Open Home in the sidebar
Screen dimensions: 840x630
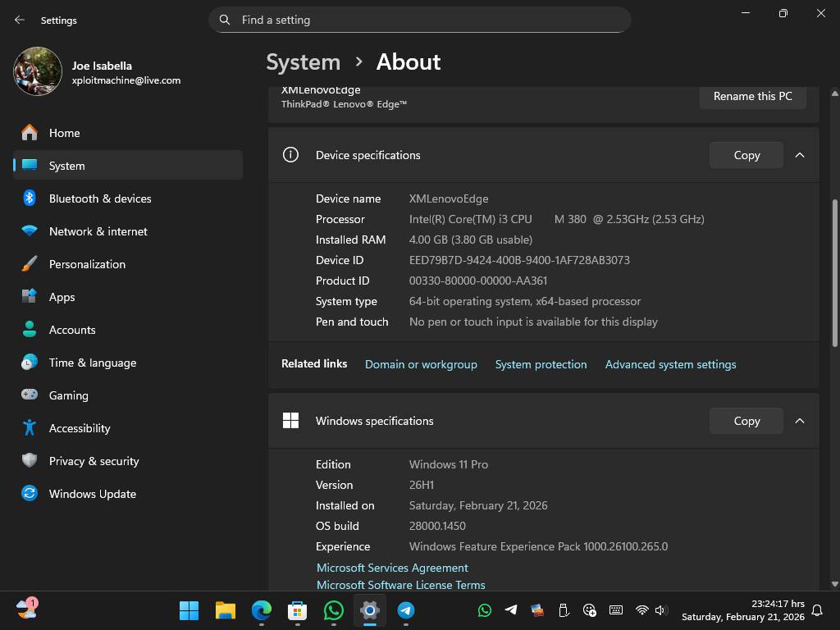coord(128,133)
